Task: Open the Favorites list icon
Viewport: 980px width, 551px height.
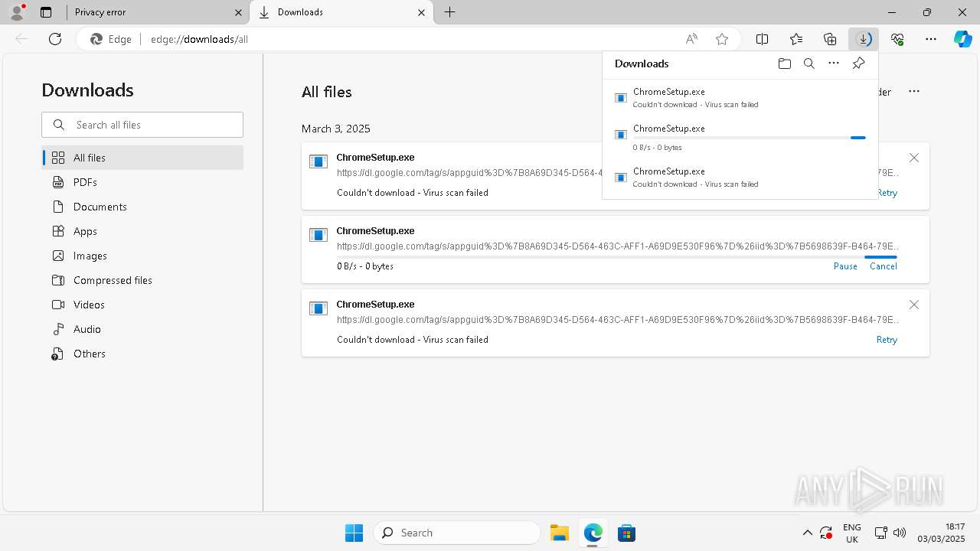Action: 796,39
